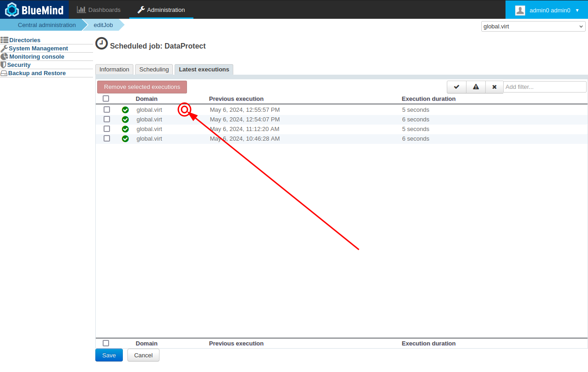Click Remove selected executions button
Image resolution: width=588 pixels, height=372 pixels.
pos(142,87)
